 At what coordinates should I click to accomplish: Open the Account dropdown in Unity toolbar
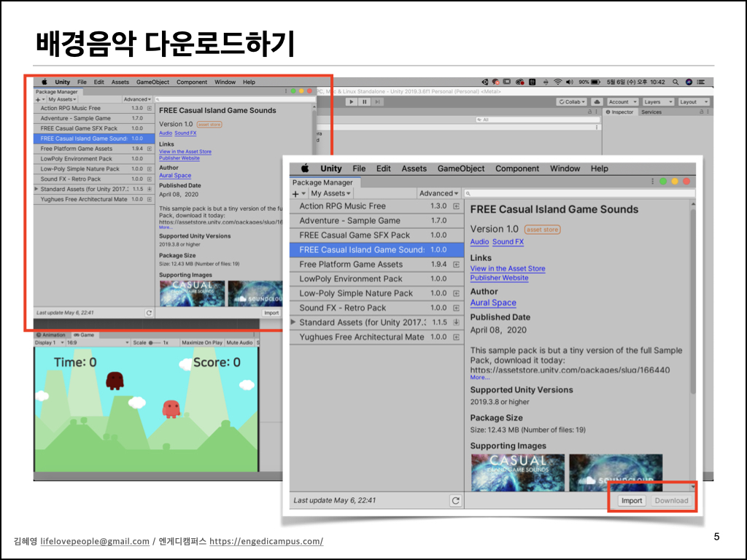(622, 102)
